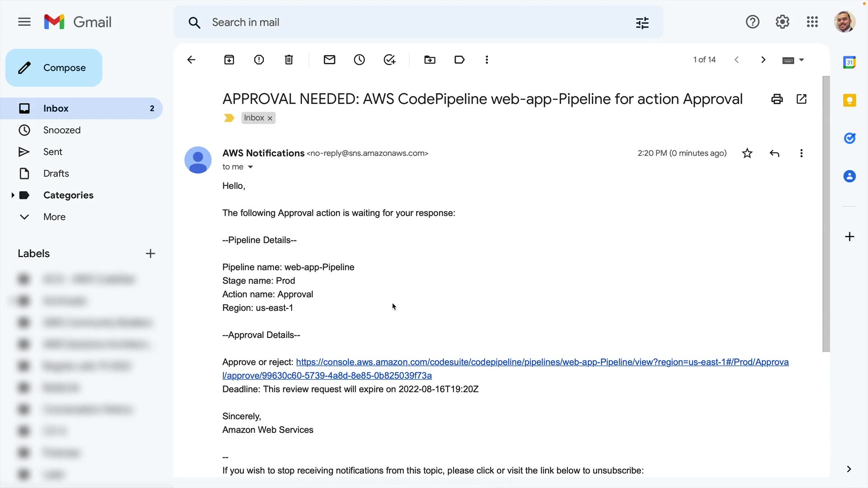Mark the email as unread
This screenshot has height=488, width=868.
pyautogui.click(x=330, y=60)
